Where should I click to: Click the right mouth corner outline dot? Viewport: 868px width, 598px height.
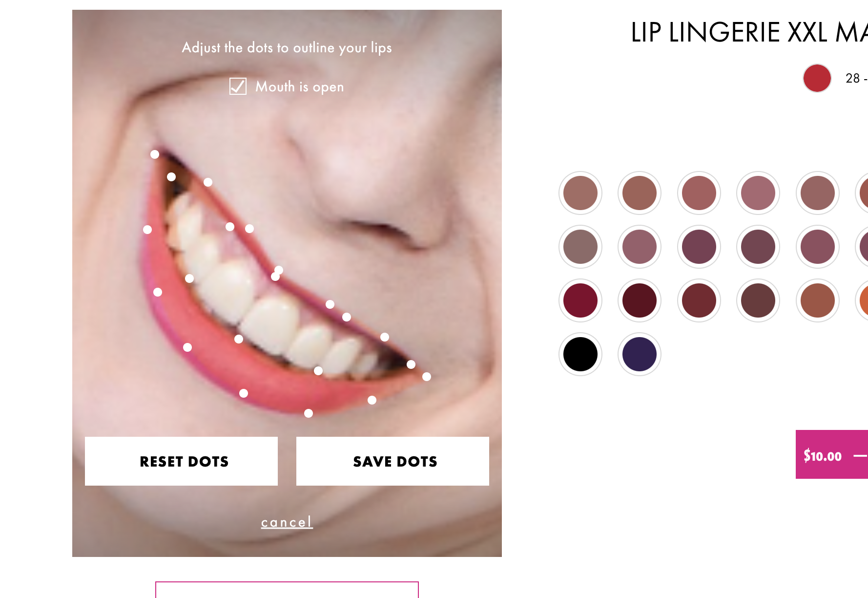[427, 377]
